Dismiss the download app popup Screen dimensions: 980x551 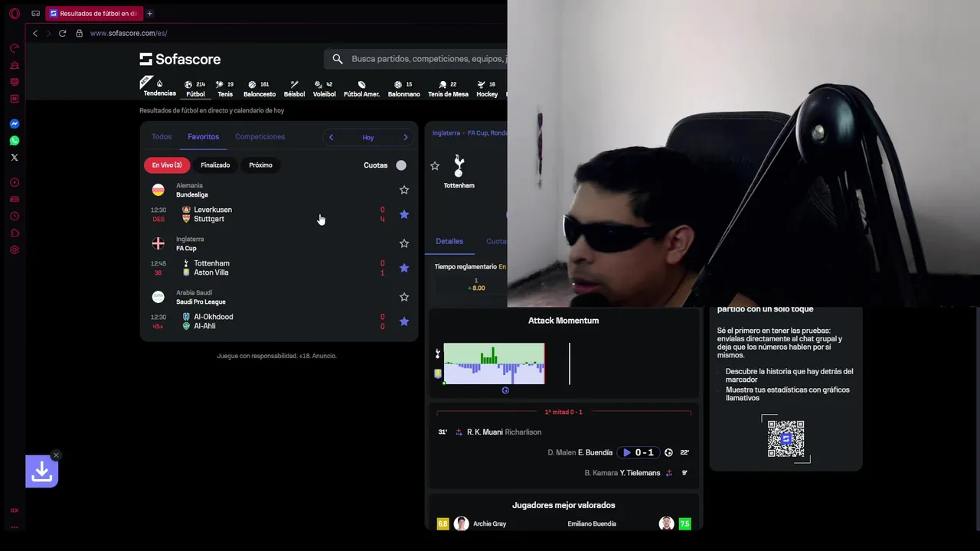pos(56,455)
